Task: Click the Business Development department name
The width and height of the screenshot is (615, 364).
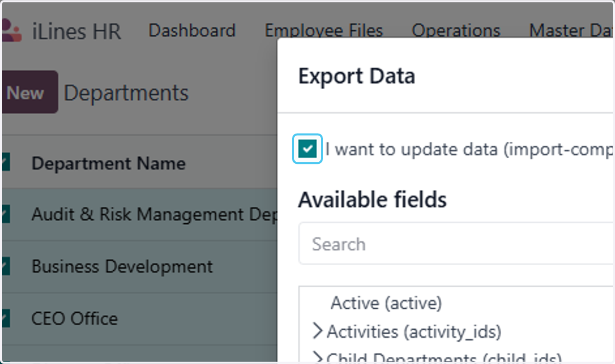Action: coord(122,266)
